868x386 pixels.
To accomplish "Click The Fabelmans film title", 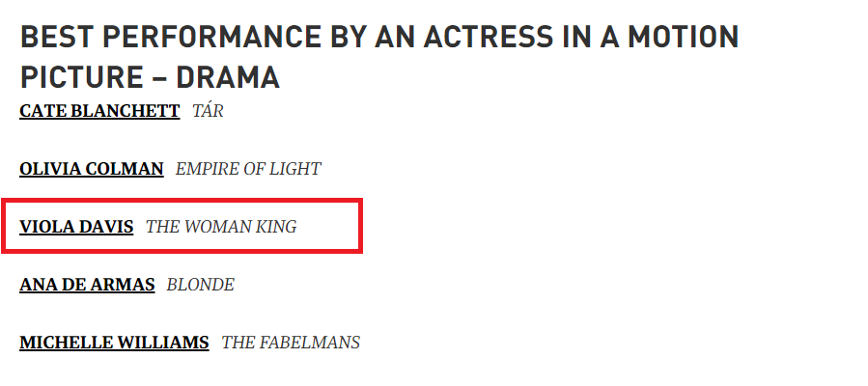I will [x=292, y=343].
